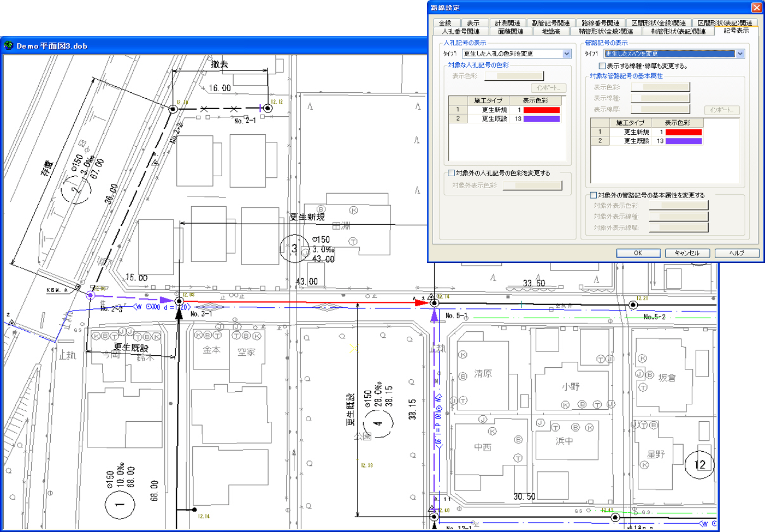Expand the 管路記号の表示 タイプ dropdown
The height and width of the screenshot is (532, 765).
click(x=740, y=54)
